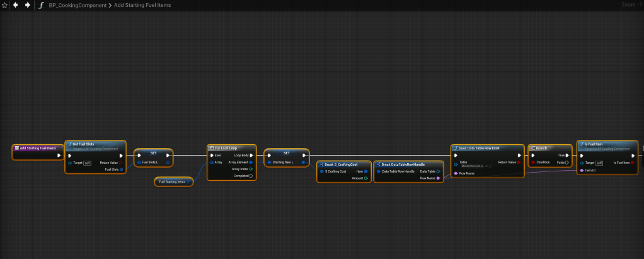
Task: Click the Loop Body exec output pin
Action: (x=251, y=156)
